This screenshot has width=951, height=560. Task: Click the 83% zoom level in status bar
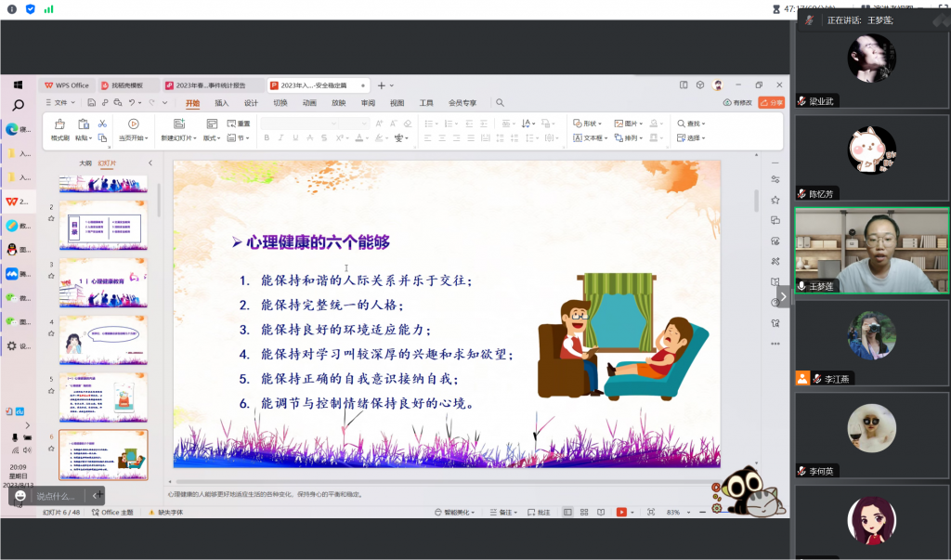673,512
